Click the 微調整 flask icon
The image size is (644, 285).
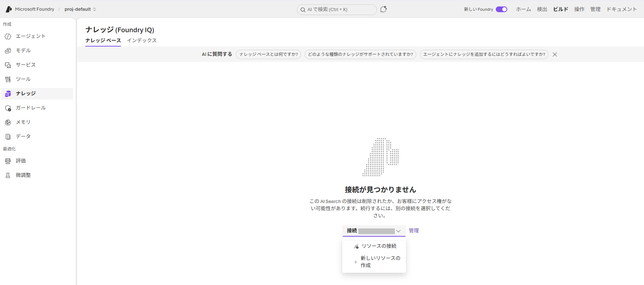(x=8, y=175)
